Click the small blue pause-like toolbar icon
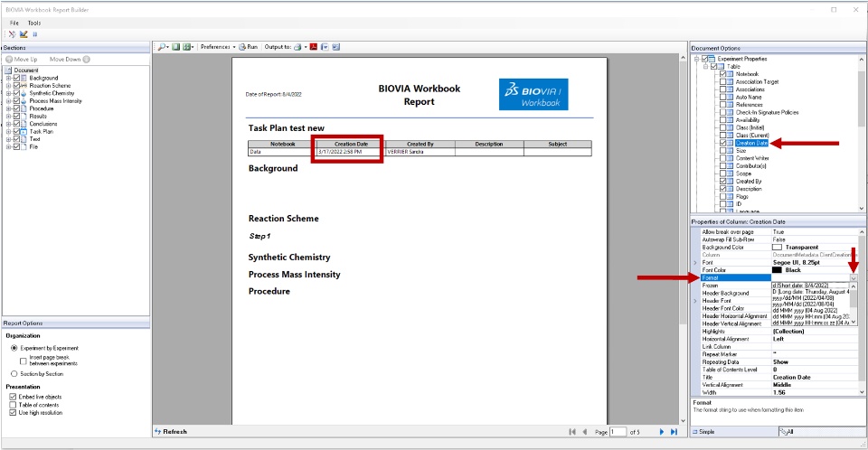The image size is (868, 450). [x=35, y=34]
